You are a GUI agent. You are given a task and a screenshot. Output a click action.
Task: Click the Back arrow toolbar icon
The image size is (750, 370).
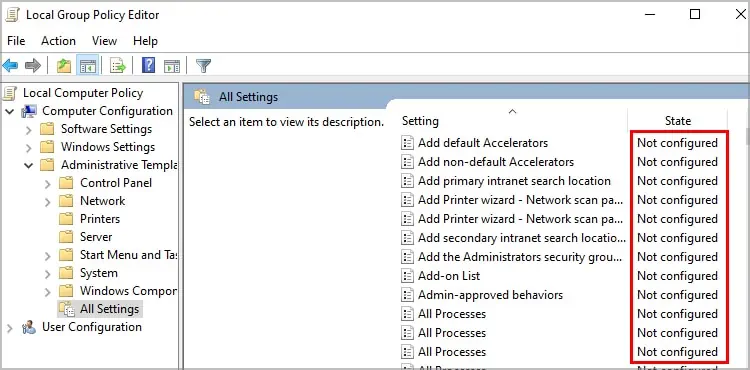pyautogui.click(x=10, y=65)
